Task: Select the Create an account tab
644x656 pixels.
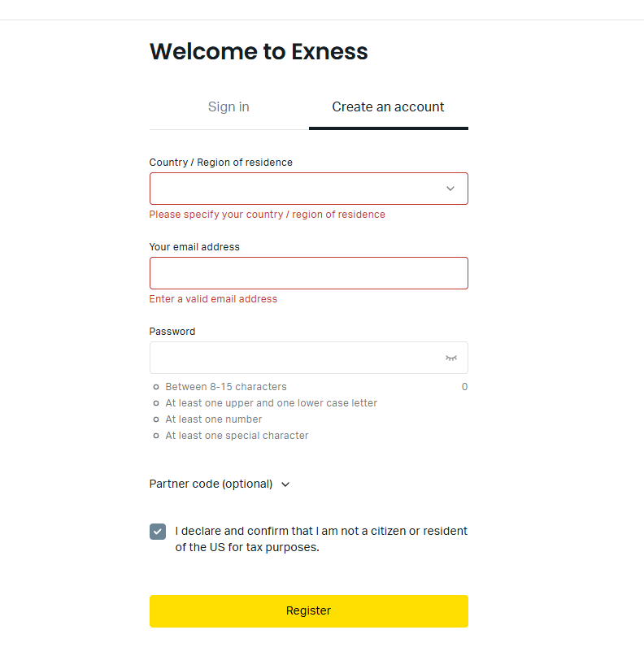Action: (x=388, y=107)
